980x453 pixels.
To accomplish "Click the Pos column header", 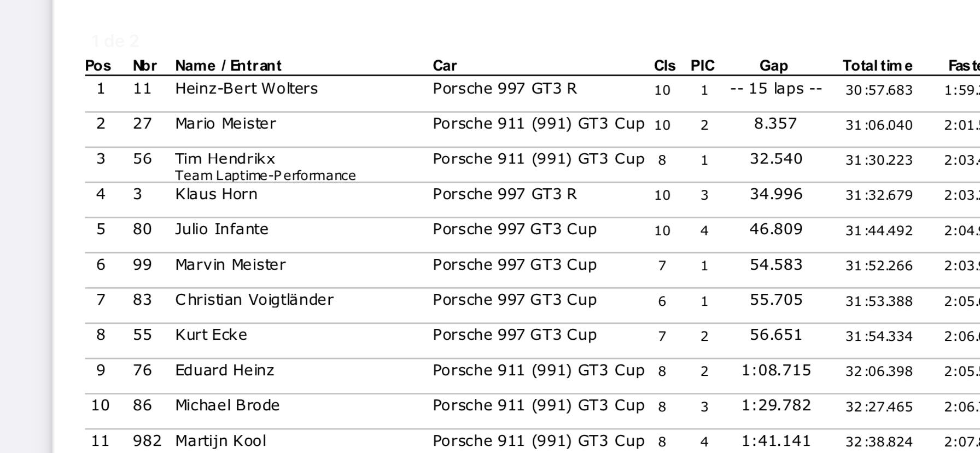I will (x=98, y=66).
